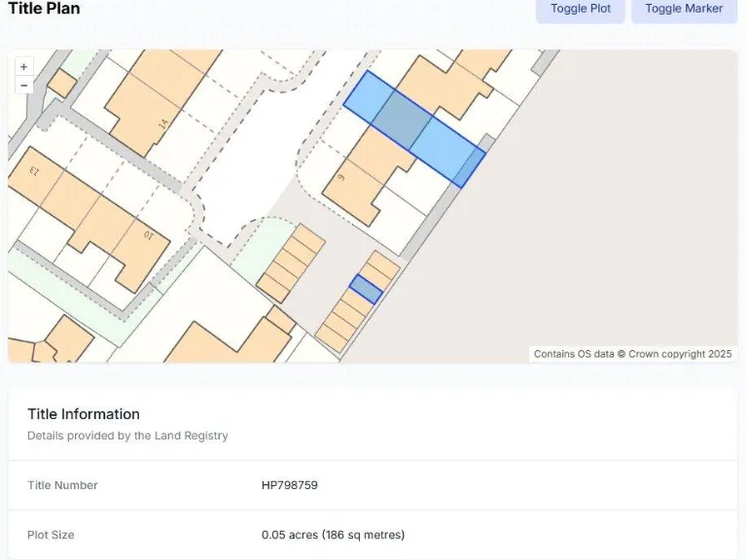Select the title number HP798759
Viewport: 747px width, 560px height.
pyautogui.click(x=290, y=485)
